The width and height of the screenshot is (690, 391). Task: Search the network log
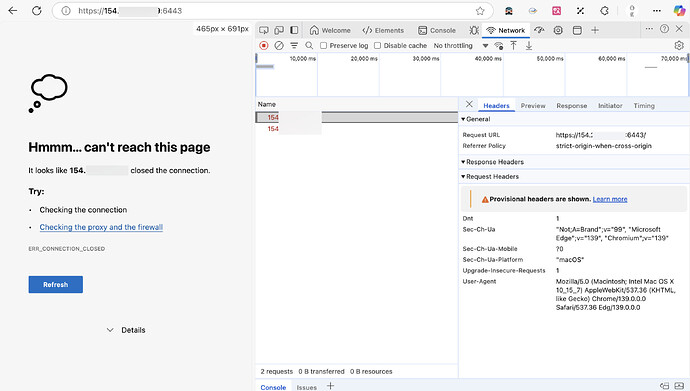click(309, 45)
